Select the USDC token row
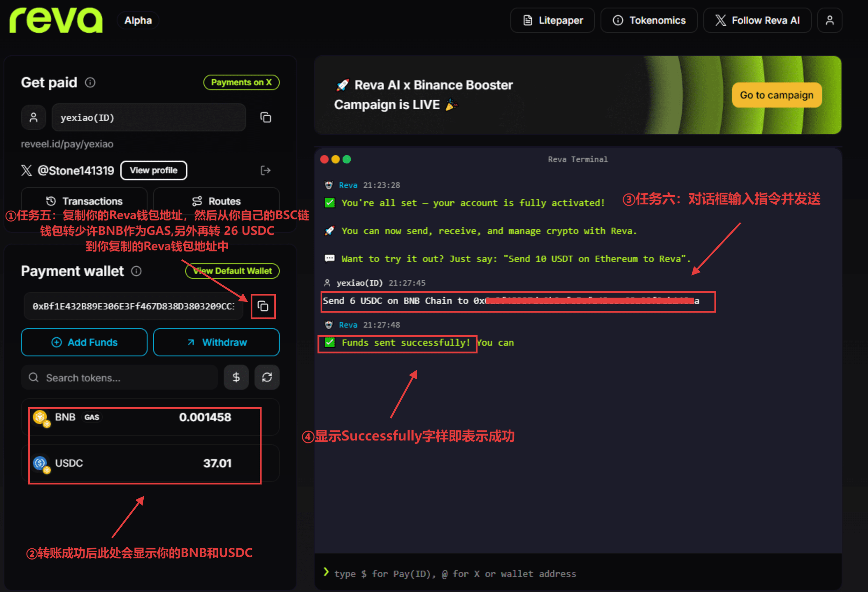The height and width of the screenshot is (592, 868). tap(149, 463)
